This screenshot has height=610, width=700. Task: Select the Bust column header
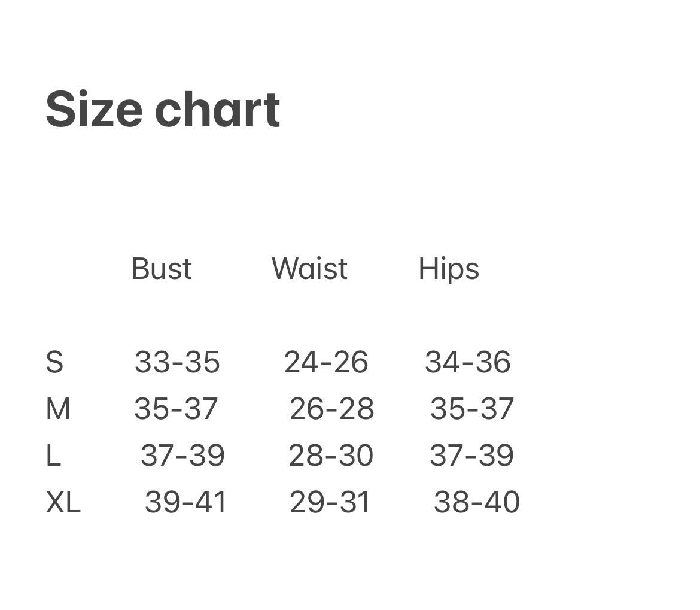[162, 269]
